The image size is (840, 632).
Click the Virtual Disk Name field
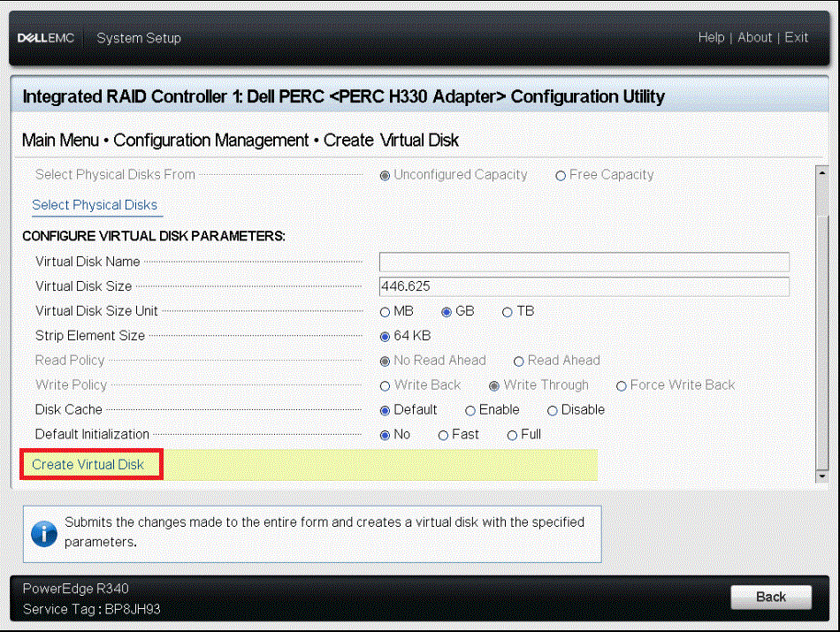[584, 262]
